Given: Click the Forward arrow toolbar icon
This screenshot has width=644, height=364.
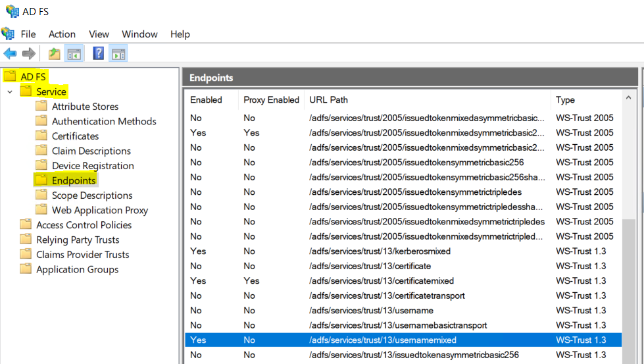Looking at the screenshot, I should (x=29, y=53).
